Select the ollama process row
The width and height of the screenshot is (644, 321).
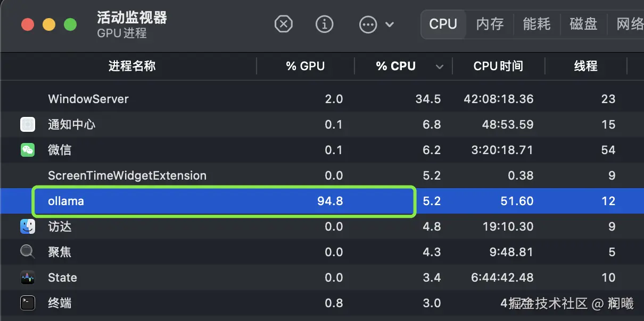point(224,201)
